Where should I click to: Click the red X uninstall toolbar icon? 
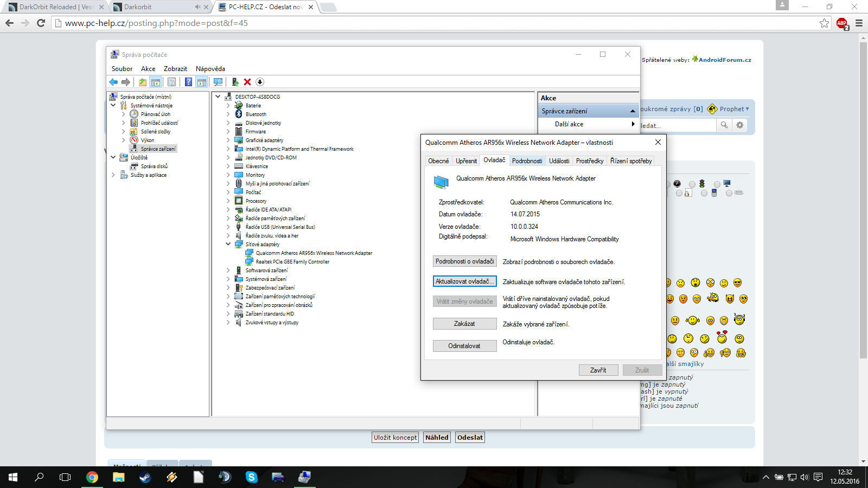point(247,82)
